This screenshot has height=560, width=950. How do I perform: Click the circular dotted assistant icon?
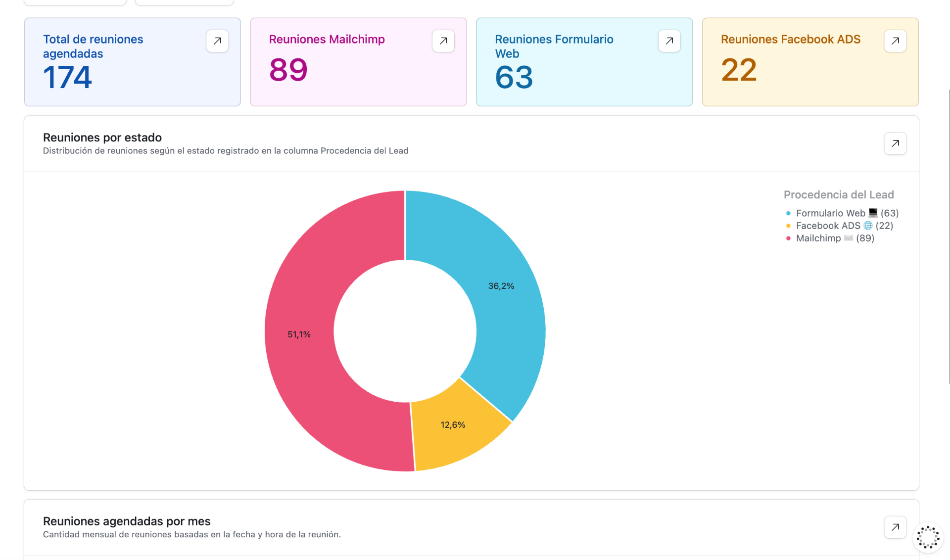pyautogui.click(x=928, y=537)
